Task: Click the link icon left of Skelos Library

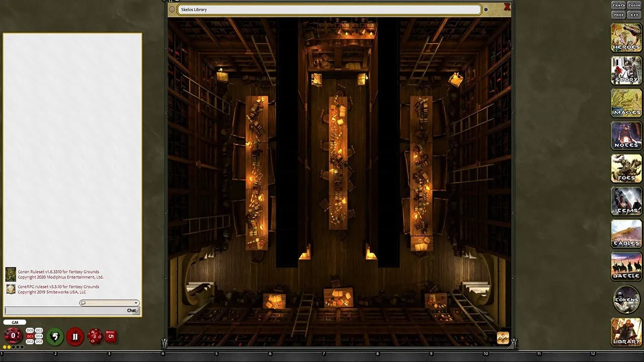Action: click(x=172, y=9)
